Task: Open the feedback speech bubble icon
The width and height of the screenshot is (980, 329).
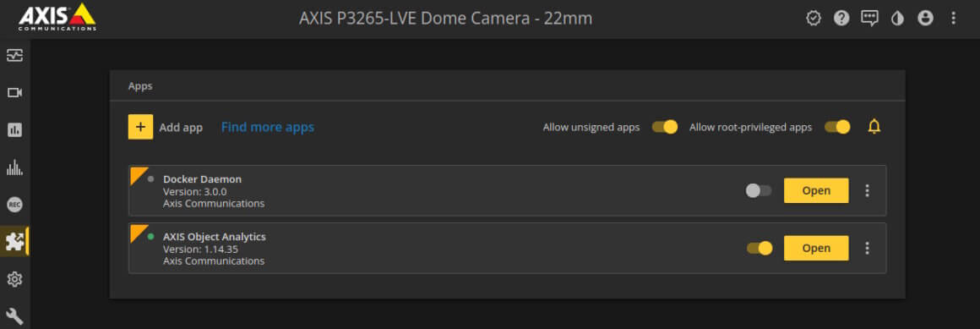Action: 869,18
